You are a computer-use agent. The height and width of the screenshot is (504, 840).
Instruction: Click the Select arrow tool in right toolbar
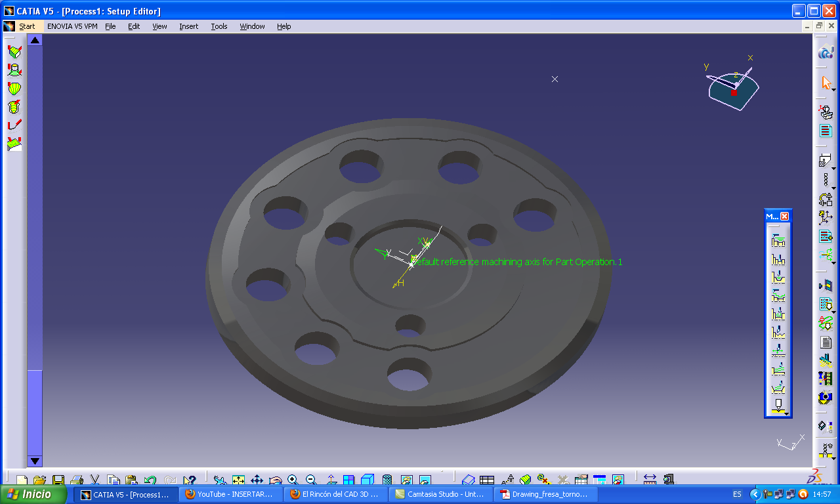[826, 83]
